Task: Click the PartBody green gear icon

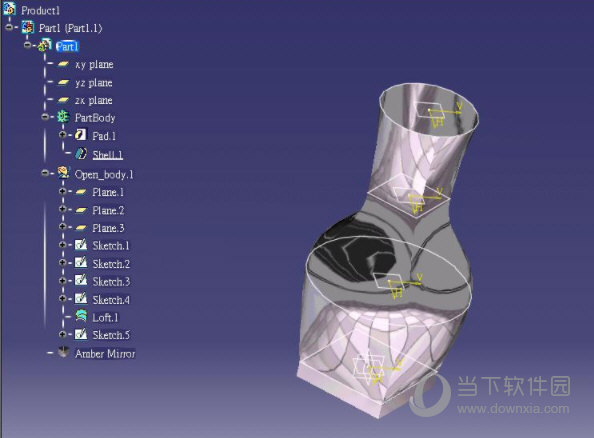Action: [63, 117]
